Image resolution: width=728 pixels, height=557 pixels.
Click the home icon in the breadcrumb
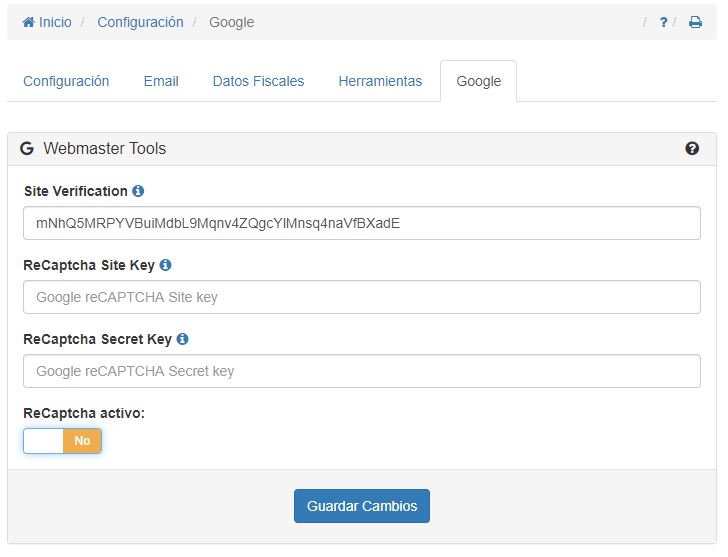click(29, 22)
